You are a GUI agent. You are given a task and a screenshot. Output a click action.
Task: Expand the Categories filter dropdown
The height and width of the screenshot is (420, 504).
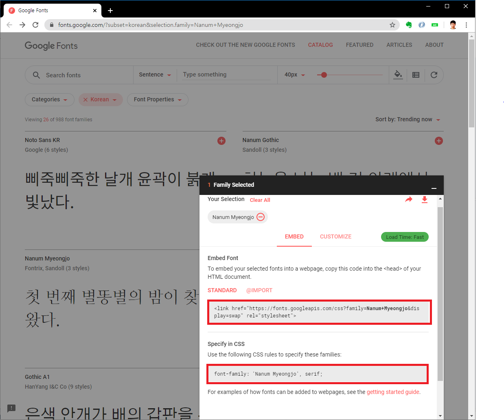coord(50,100)
